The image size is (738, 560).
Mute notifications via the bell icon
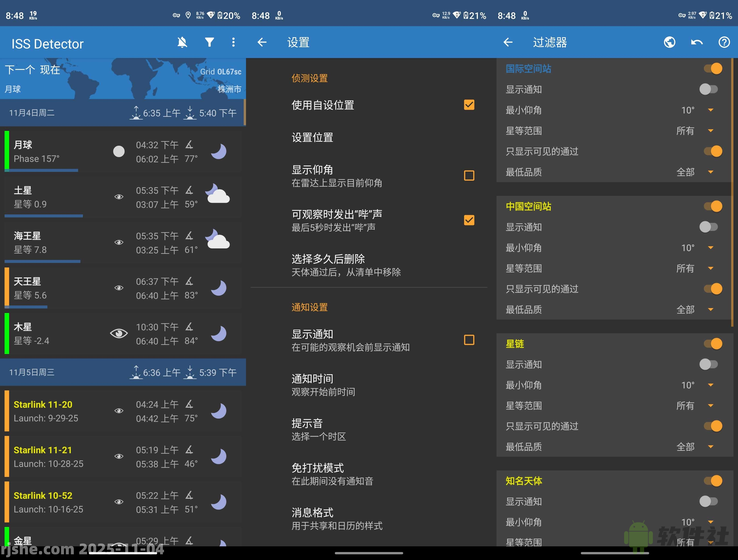(x=182, y=42)
